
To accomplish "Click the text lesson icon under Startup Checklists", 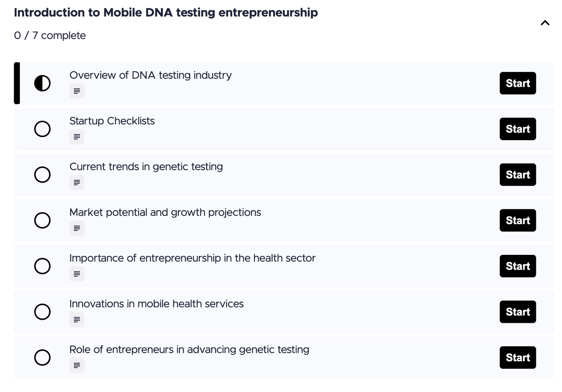I will [x=77, y=137].
